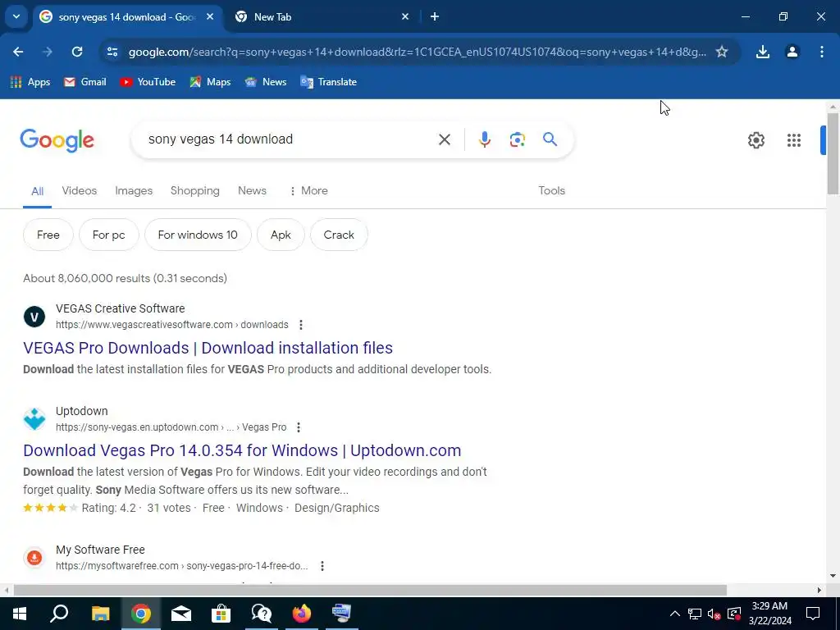The image size is (840, 630).
Task: Open Microsoft Store from taskbar
Action: click(221, 614)
